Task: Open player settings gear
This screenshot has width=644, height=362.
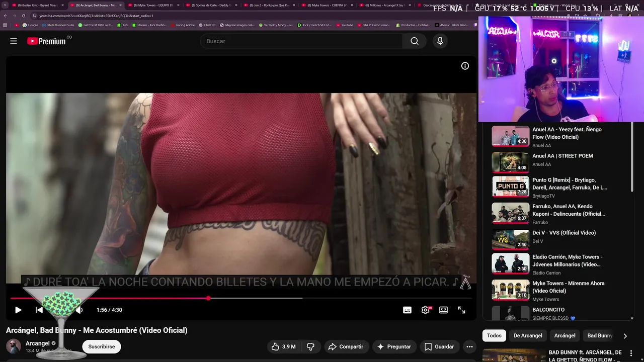Action: 426,310
